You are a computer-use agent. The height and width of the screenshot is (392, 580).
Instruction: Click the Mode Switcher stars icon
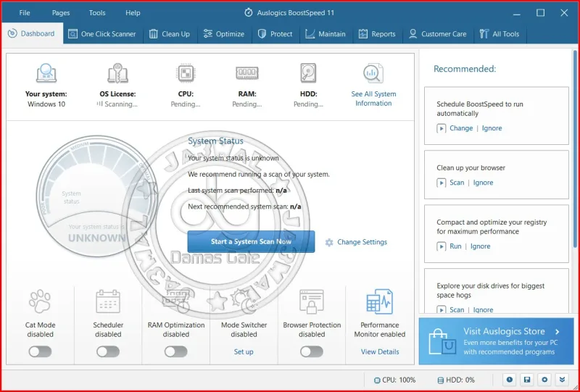pyautogui.click(x=244, y=301)
